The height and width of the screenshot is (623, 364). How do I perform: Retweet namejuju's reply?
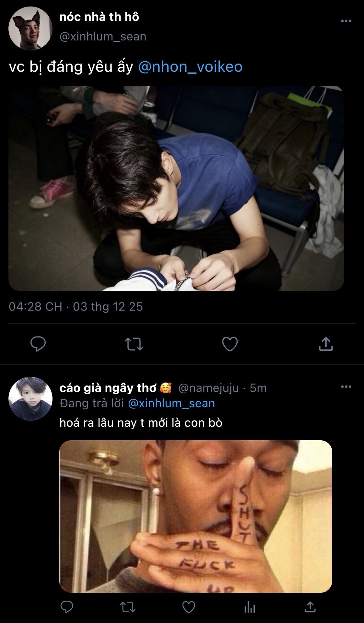pyautogui.click(x=128, y=607)
